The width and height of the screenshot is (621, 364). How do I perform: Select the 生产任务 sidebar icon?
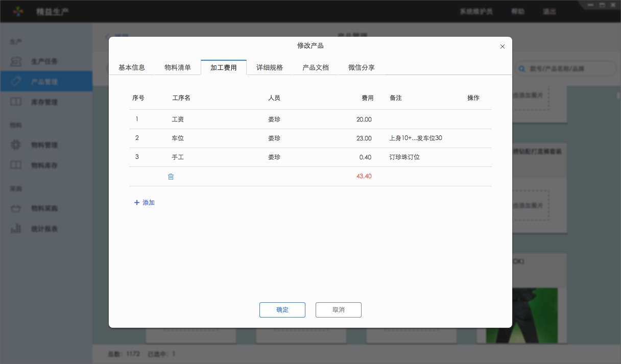[x=16, y=61]
